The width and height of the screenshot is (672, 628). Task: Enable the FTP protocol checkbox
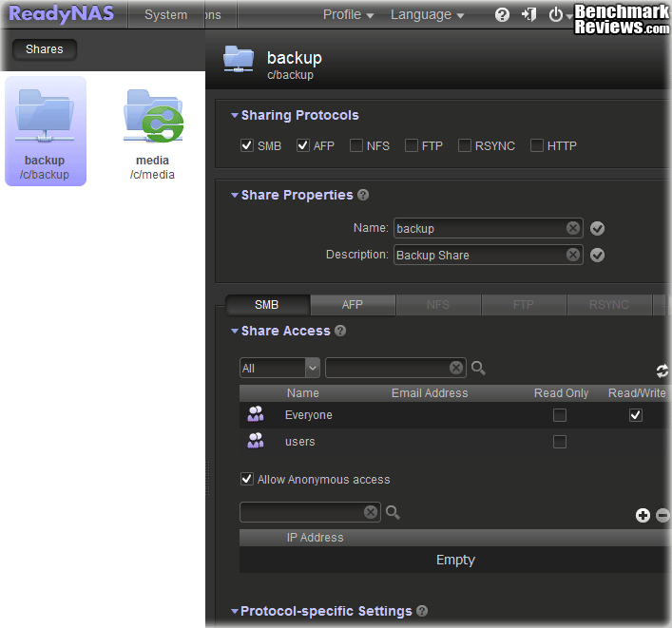412,145
